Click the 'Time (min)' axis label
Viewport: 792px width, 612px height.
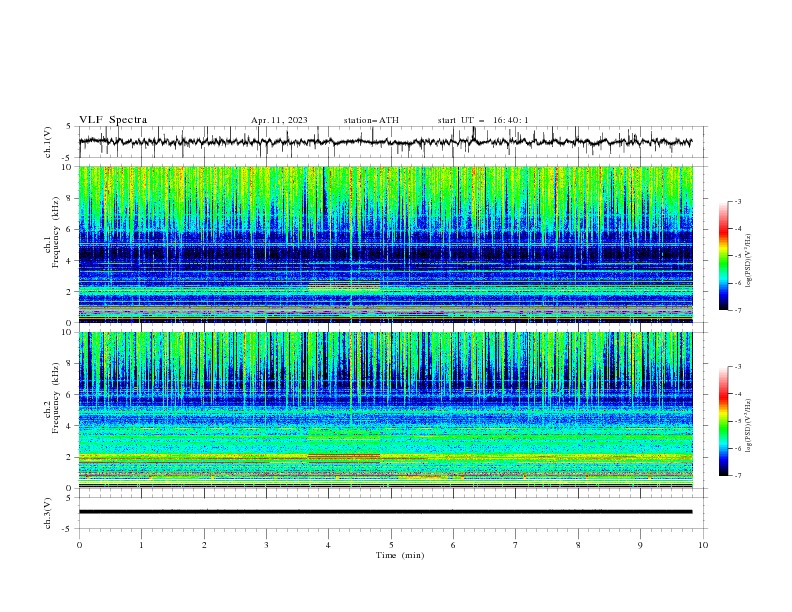click(x=400, y=555)
